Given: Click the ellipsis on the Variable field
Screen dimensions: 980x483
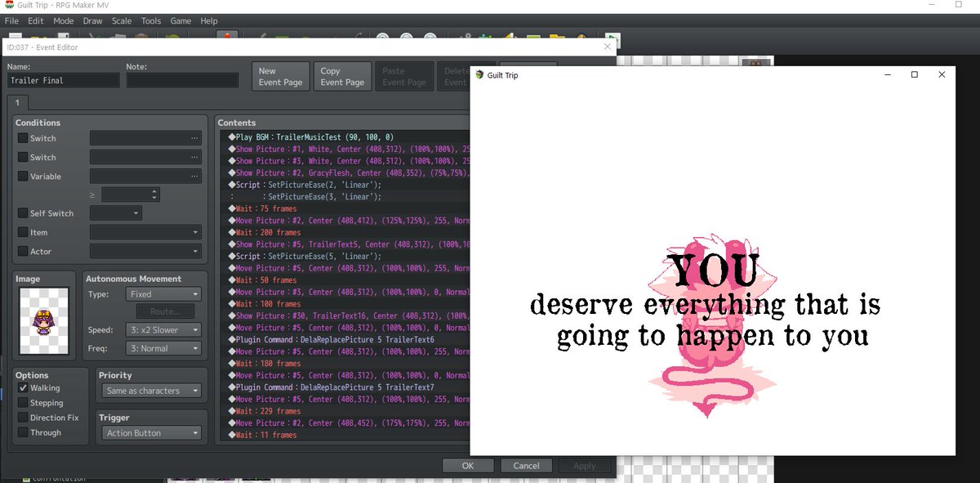Looking at the screenshot, I should click(194, 176).
